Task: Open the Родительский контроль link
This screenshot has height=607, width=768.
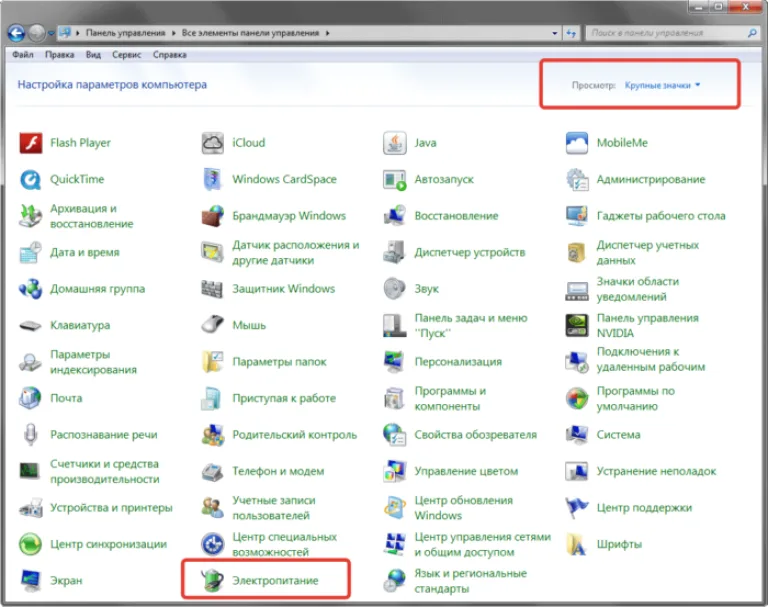Action: point(294,435)
